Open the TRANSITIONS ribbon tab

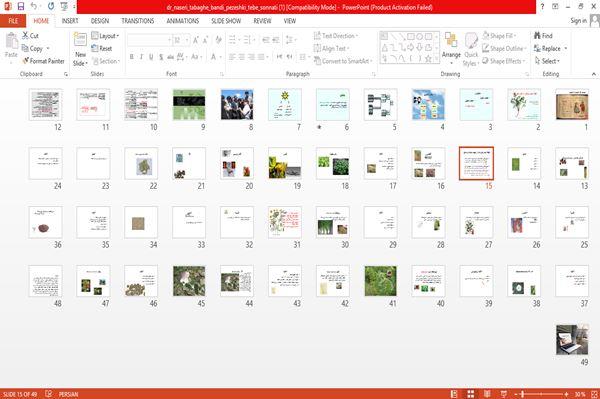point(138,21)
